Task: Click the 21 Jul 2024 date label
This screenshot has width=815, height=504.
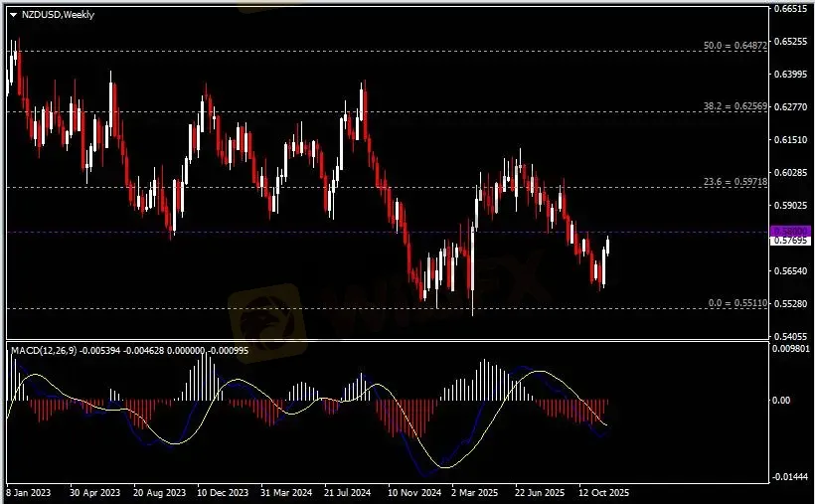Action: coord(349,492)
